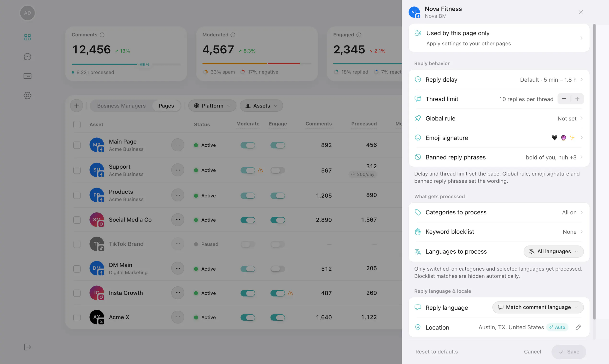609x364 pixels.
Task: Open the comments chat icon in sidebar
Action: click(x=28, y=57)
